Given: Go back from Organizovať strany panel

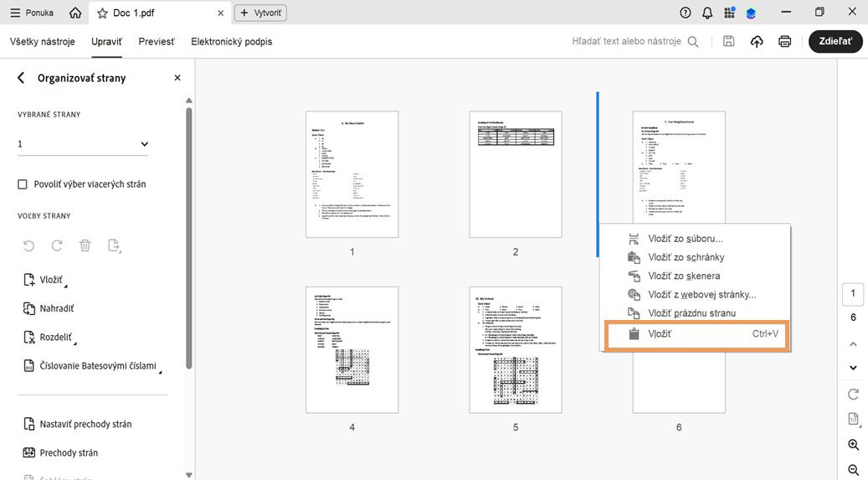Looking at the screenshot, I should click(x=21, y=78).
